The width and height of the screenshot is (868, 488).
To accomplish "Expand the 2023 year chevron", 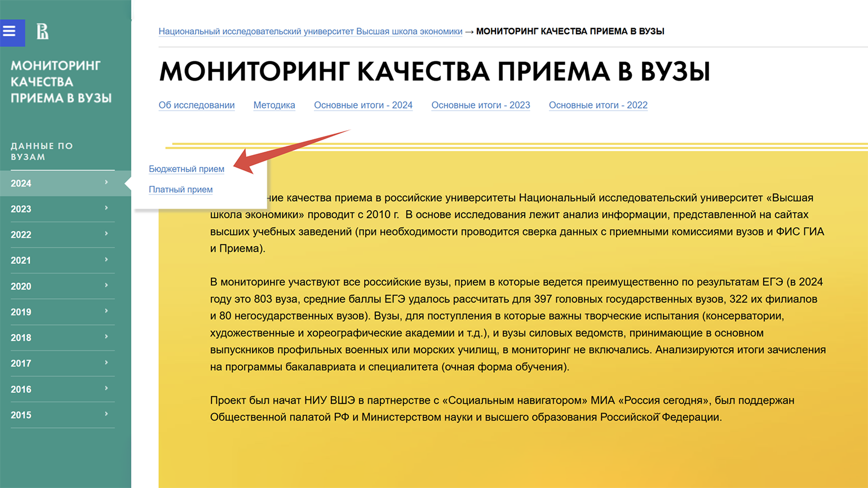I will [107, 208].
